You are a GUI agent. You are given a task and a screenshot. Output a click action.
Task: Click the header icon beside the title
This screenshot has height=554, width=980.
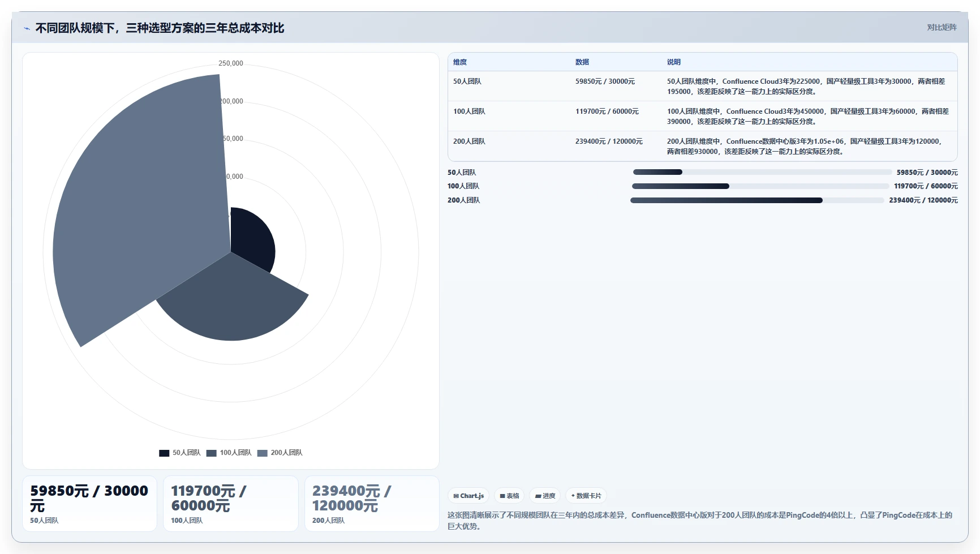27,28
